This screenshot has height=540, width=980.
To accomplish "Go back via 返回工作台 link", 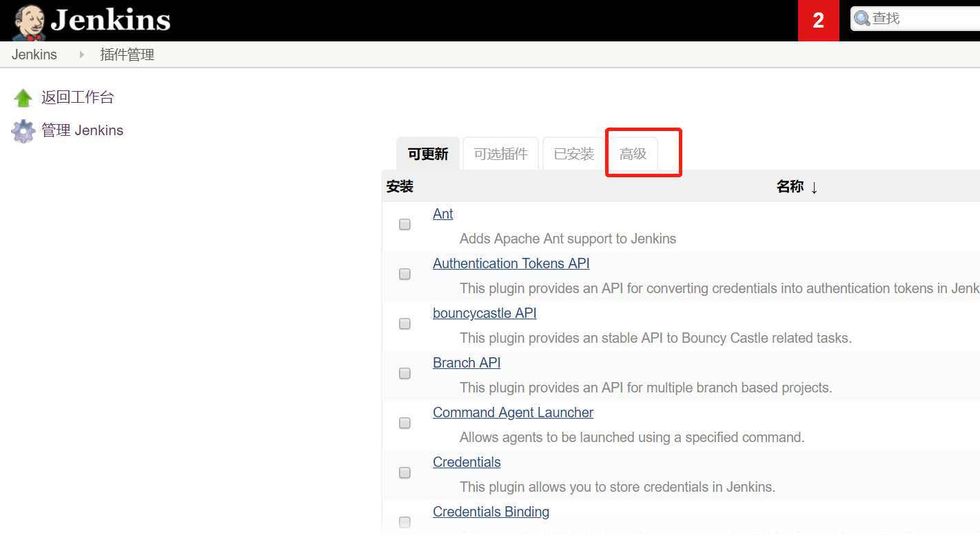I will coord(77,97).
